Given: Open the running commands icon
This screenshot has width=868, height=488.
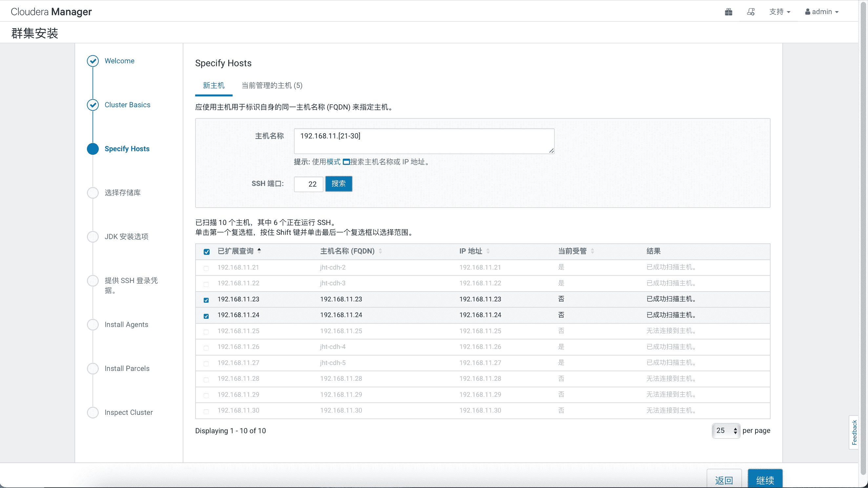Looking at the screenshot, I should pos(751,12).
